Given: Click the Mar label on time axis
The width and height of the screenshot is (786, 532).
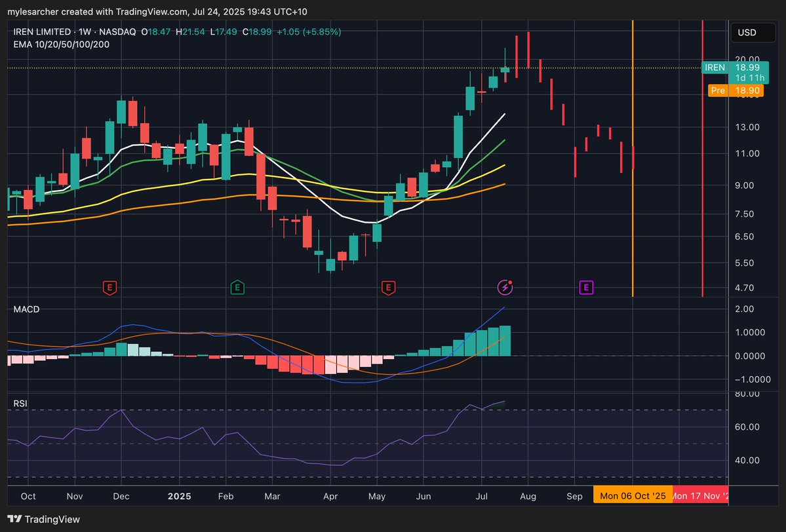Looking at the screenshot, I should pos(272,497).
